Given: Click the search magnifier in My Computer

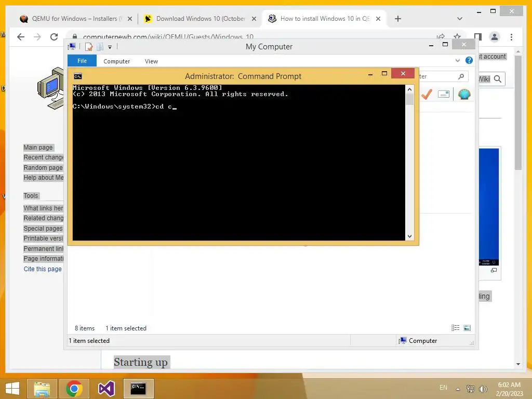Looking at the screenshot, I should pos(461,76).
